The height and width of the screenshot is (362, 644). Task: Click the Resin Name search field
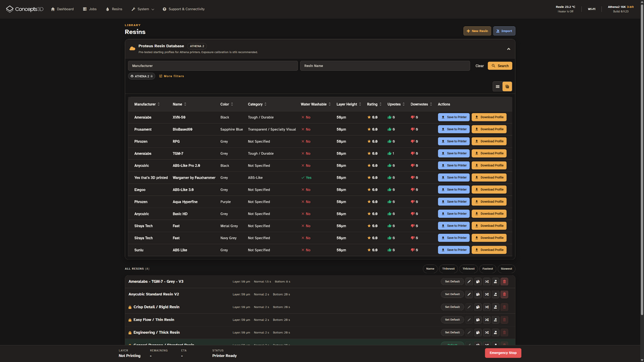[x=385, y=66]
